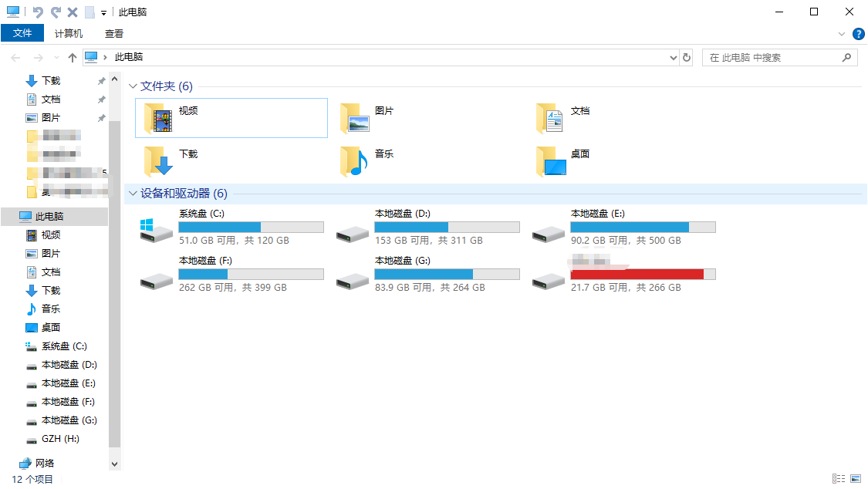Click the sidebar scroll up arrow
The image size is (868, 489).
point(115,79)
